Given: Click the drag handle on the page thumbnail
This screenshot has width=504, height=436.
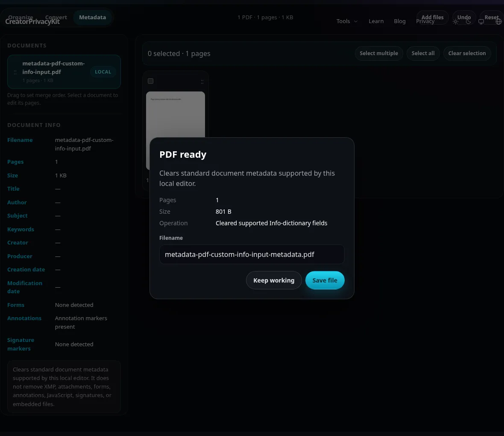Looking at the screenshot, I should 202,82.
